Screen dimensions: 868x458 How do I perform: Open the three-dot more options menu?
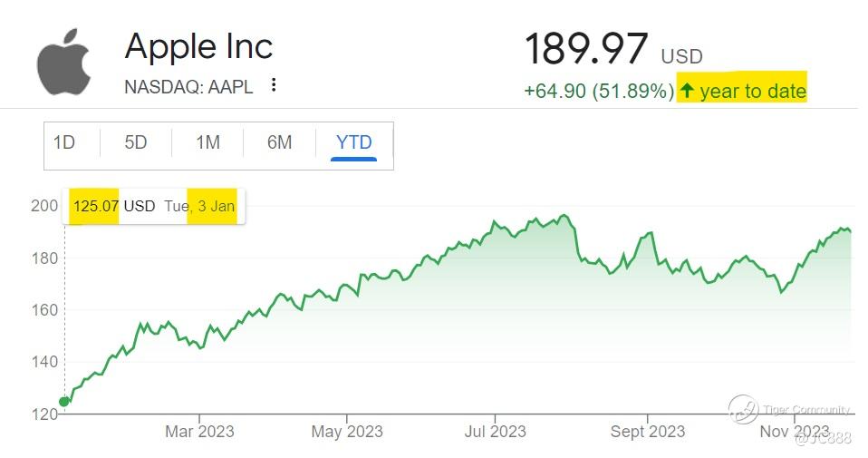(274, 85)
